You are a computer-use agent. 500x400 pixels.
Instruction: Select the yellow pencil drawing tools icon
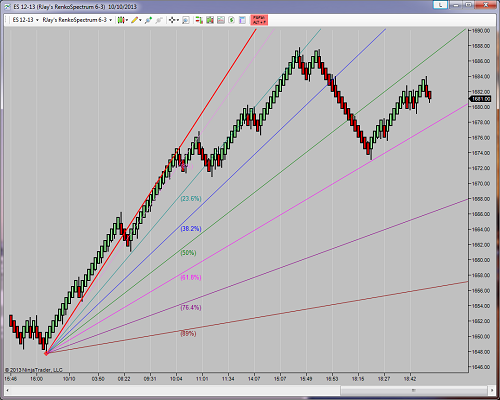(134, 20)
